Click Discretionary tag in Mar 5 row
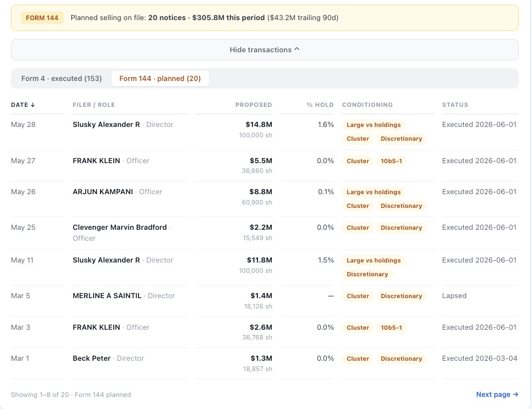Screen dimensions: 532x409 pos(402,296)
